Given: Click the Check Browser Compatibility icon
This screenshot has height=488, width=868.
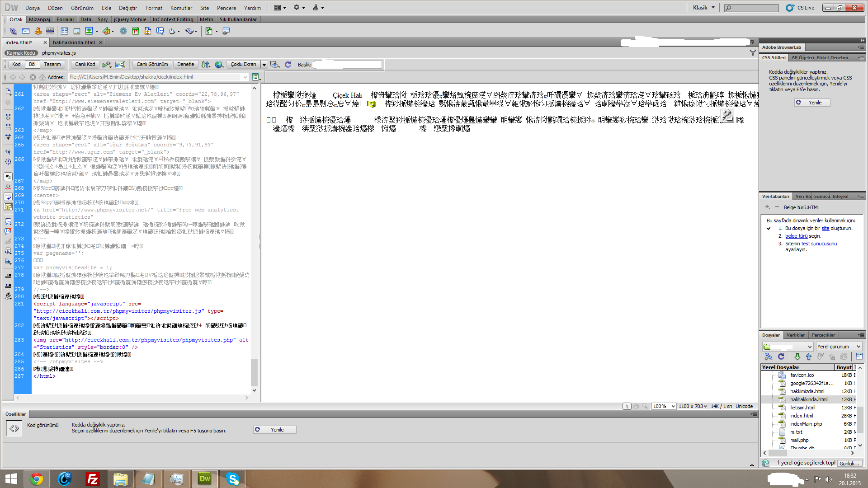Looking at the screenshot, I should pos(120,65).
